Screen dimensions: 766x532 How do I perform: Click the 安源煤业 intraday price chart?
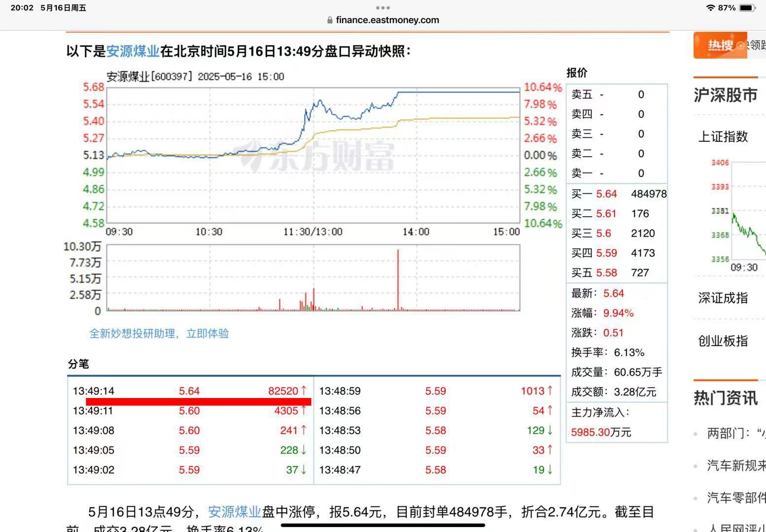pyautogui.click(x=313, y=155)
